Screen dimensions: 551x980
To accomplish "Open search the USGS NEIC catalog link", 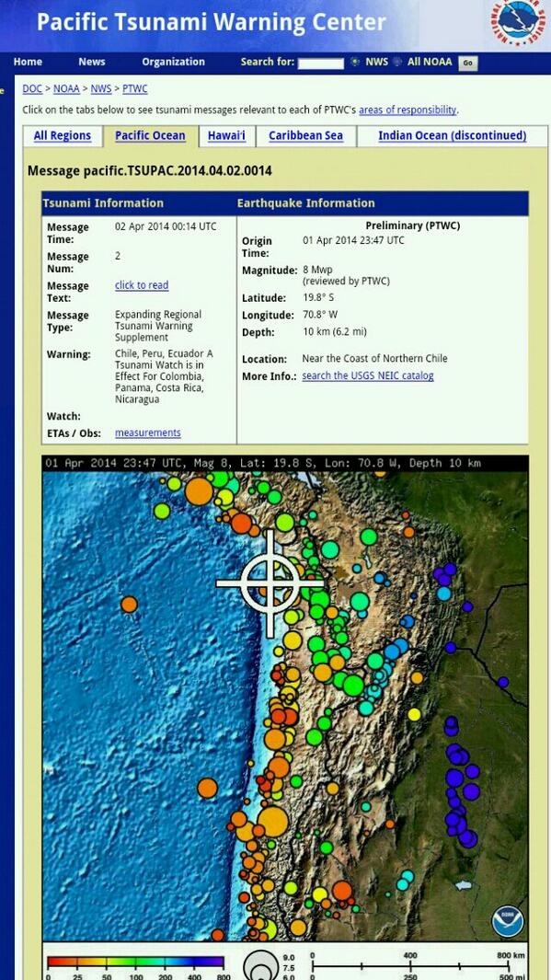I will coord(368,375).
